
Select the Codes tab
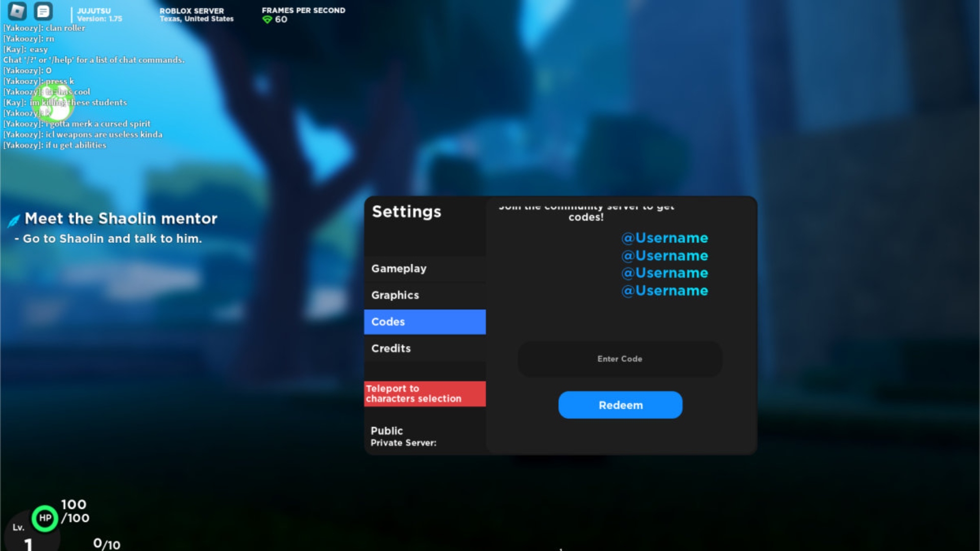pyautogui.click(x=425, y=322)
